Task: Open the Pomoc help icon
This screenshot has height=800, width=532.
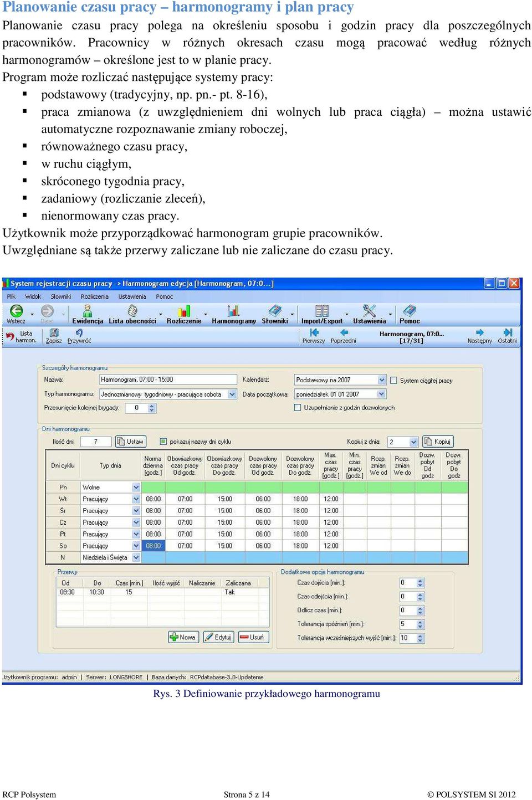Action: (x=410, y=311)
